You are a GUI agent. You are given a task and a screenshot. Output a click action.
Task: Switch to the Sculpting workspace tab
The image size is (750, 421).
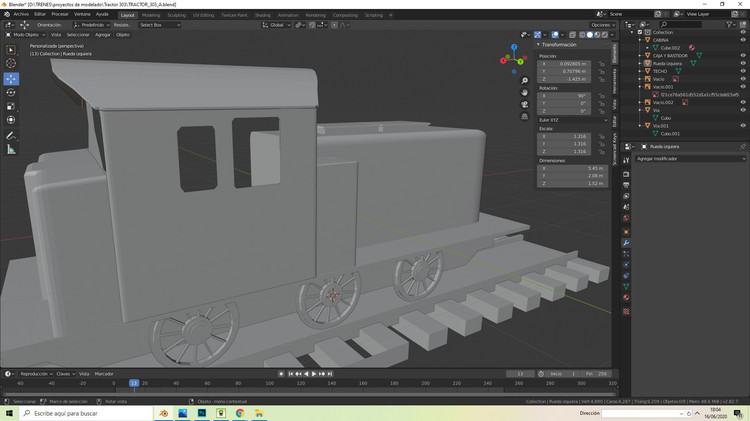(x=176, y=15)
